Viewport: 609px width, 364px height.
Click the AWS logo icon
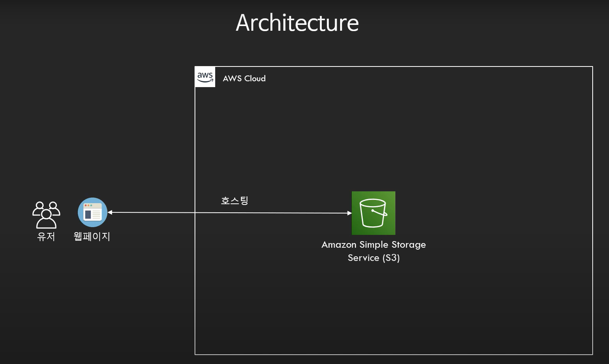tap(205, 77)
